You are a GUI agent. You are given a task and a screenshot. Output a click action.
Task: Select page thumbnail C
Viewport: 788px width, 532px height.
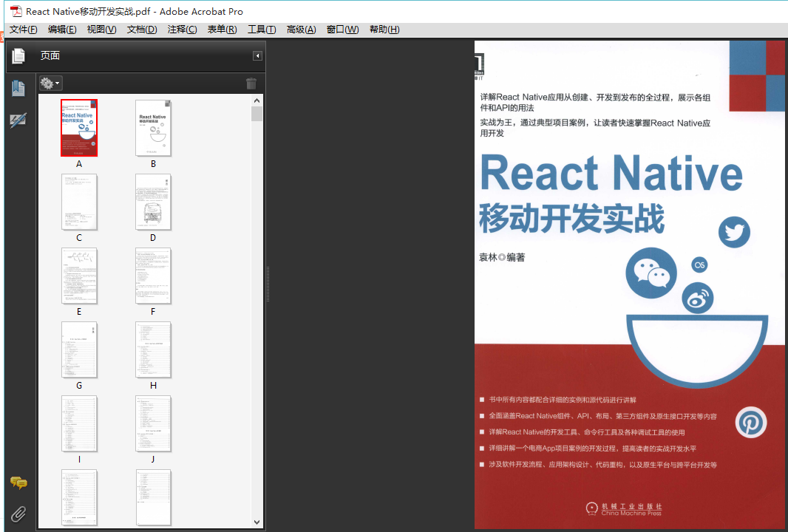click(x=79, y=202)
